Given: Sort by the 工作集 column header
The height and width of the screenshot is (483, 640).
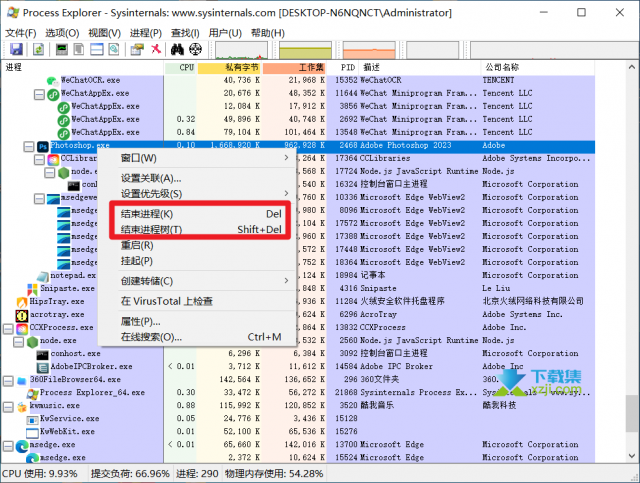Looking at the screenshot, I should 294,67.
